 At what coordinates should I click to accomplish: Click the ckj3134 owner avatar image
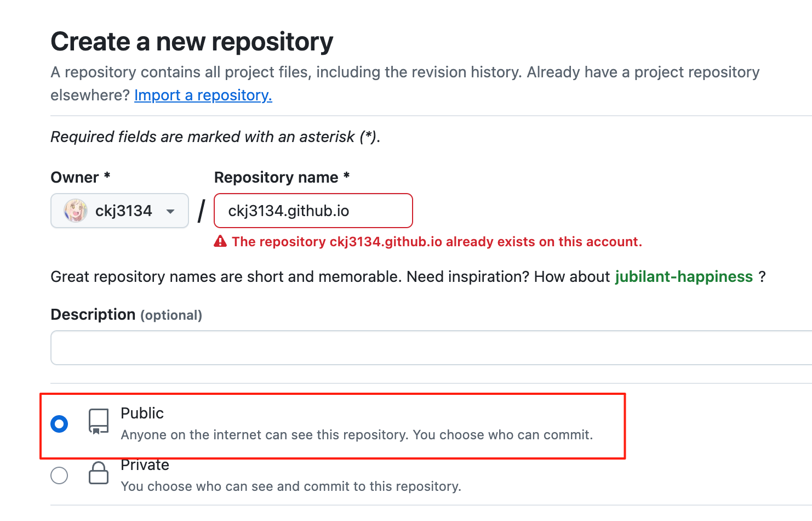[x=76, y=211]
